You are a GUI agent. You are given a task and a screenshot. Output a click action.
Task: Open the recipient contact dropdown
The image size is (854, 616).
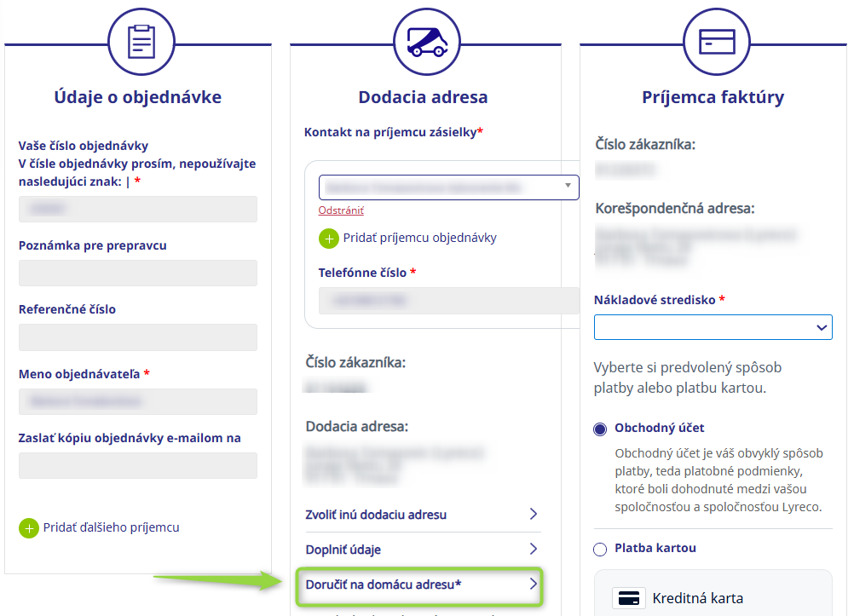pos(448,187)
